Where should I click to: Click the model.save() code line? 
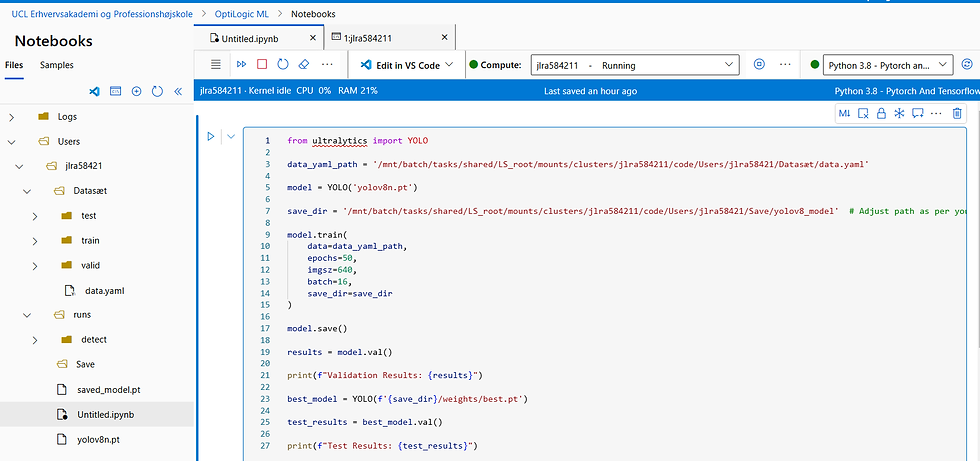(x=317, y=328)
